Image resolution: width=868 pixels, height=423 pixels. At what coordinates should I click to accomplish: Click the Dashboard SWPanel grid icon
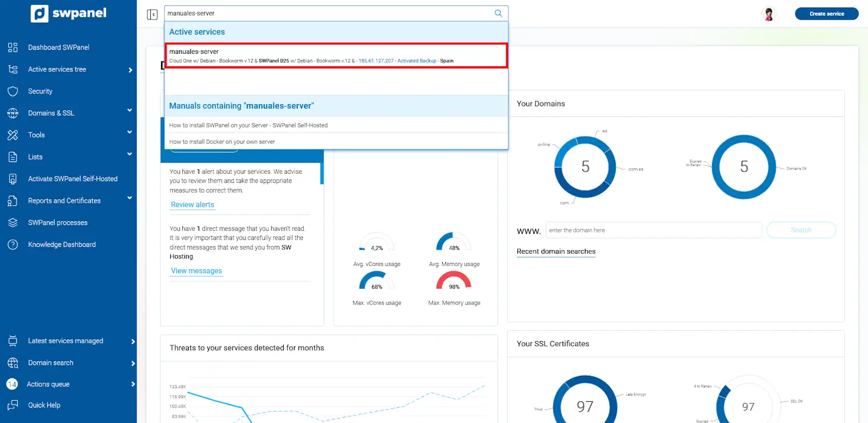13,48
